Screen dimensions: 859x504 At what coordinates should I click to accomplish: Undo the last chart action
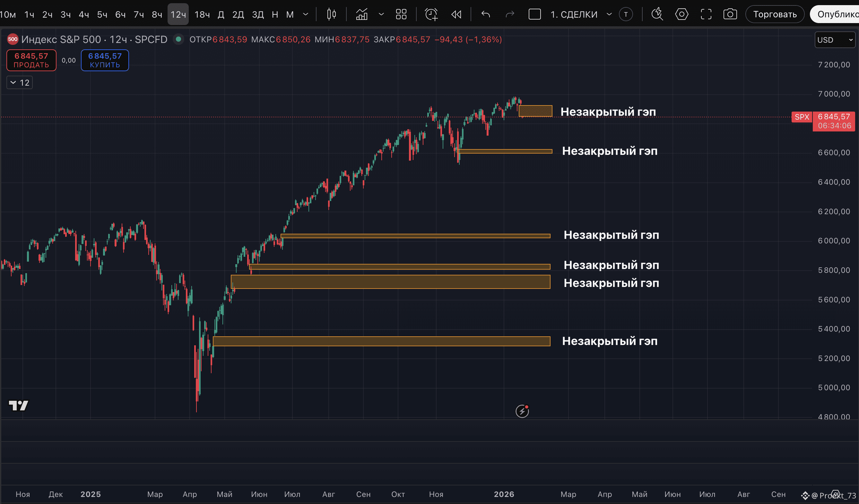click(486, 14)
